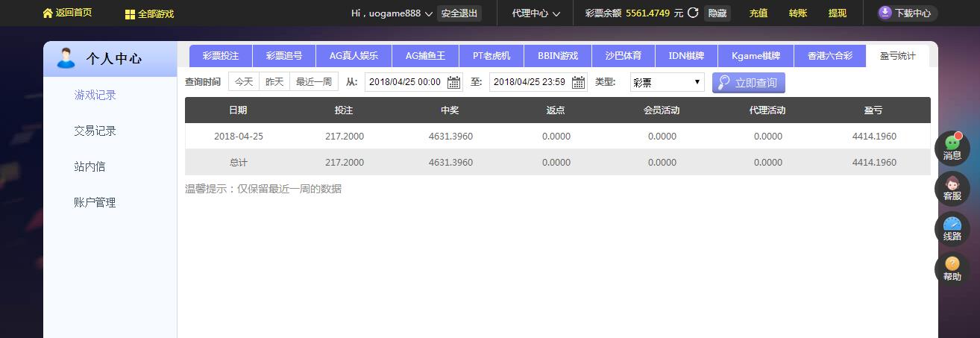The width and height of the screenshot is (980, 338).
Task: Open 提现 withdraw link
Action: pyautogui.click(x=838, y=13)
